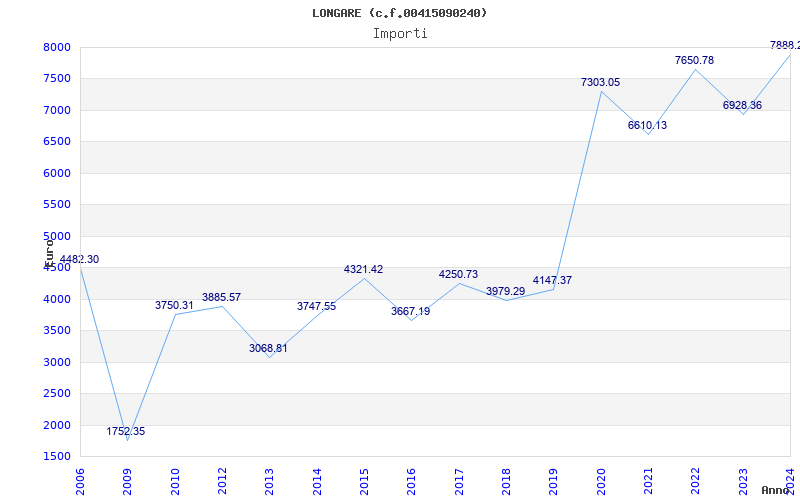Click y-axis tick 3500
Screen dimensions: 800x500
pyautogui.click(x=57, y=331)
